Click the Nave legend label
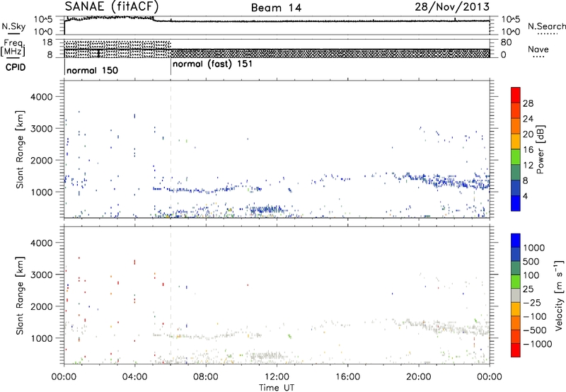Image resolution: width=566 pixels, height=392 pixels. [538, 50]
